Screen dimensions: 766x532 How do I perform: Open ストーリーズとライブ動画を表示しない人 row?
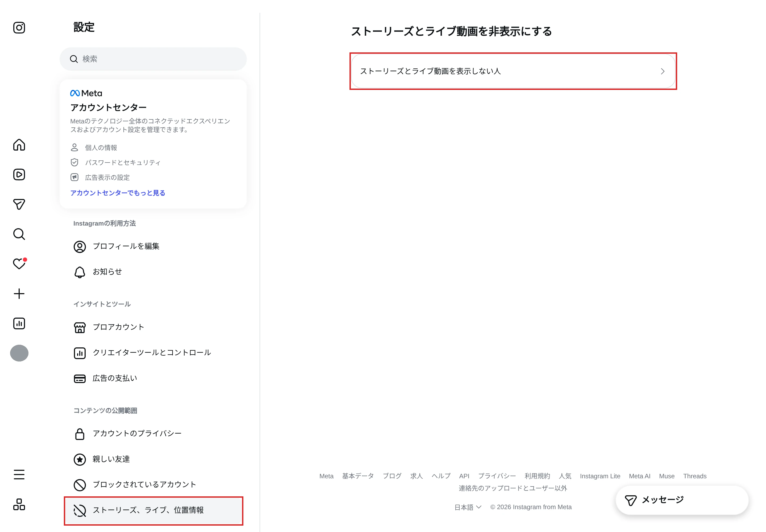(513, 71)
